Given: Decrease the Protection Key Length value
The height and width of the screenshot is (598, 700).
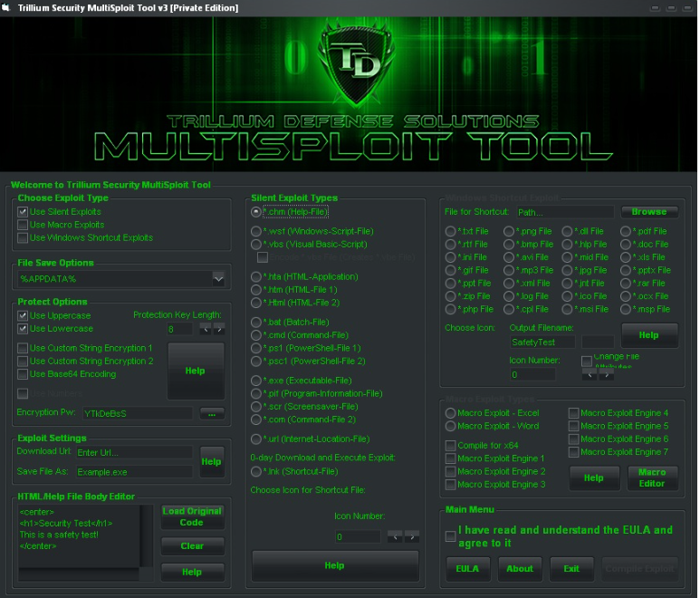Looking at the screenshot, I should pyautogui.click(x=206, y=330).
